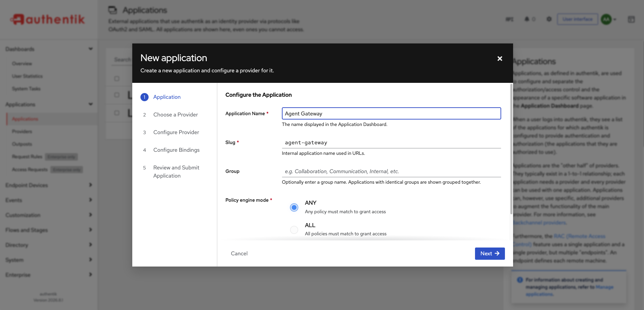Expand the Enterprise sidebar section

pos(90,275)
